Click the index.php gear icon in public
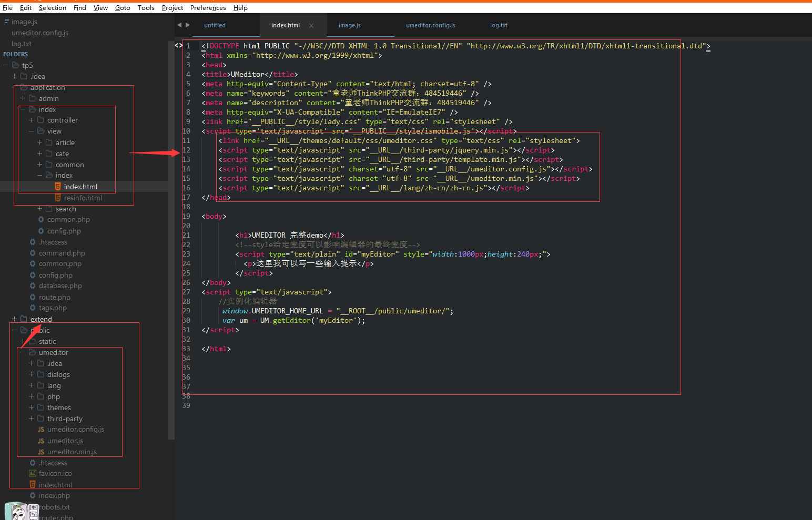The height and width of the screenshot is (520, 812). tap(33, 495)
